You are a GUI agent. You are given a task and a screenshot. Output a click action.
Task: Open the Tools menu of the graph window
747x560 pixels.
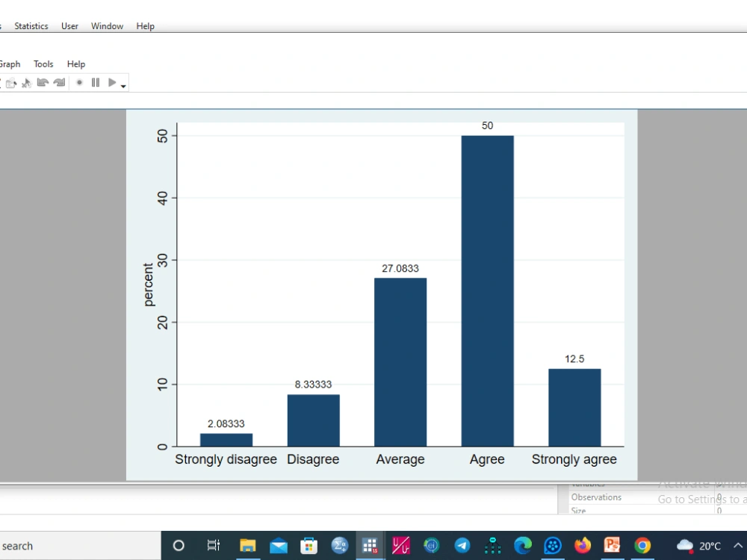click(x=43, y=63)
